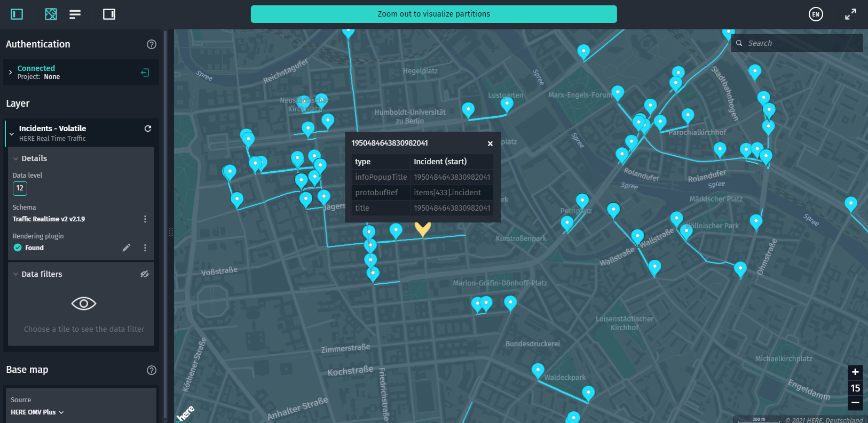
Task: Click the infoPopupTitle row label
Action: pyautogui.click(x=381, y=177)
